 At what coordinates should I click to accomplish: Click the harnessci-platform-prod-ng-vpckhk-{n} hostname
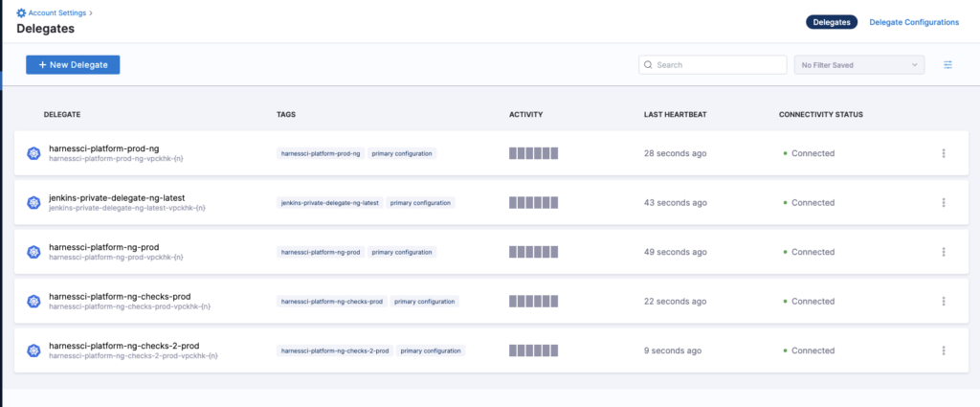pos(116,159)
